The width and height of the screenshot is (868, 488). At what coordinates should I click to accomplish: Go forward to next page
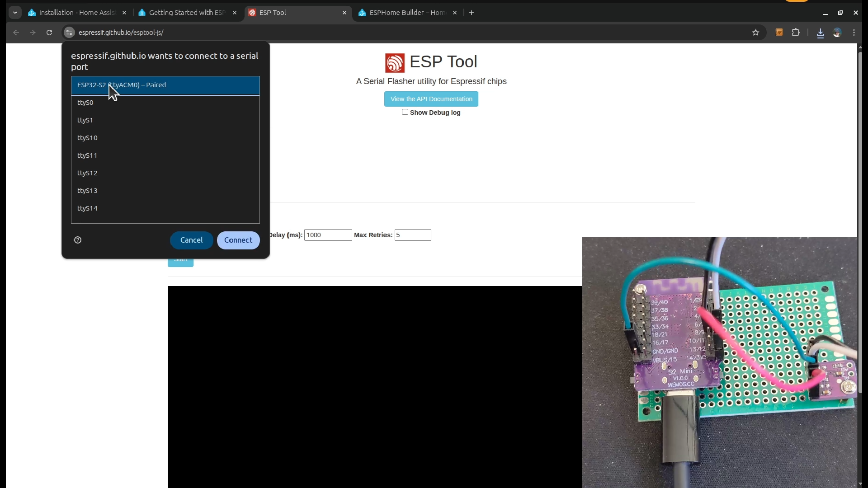33,33
